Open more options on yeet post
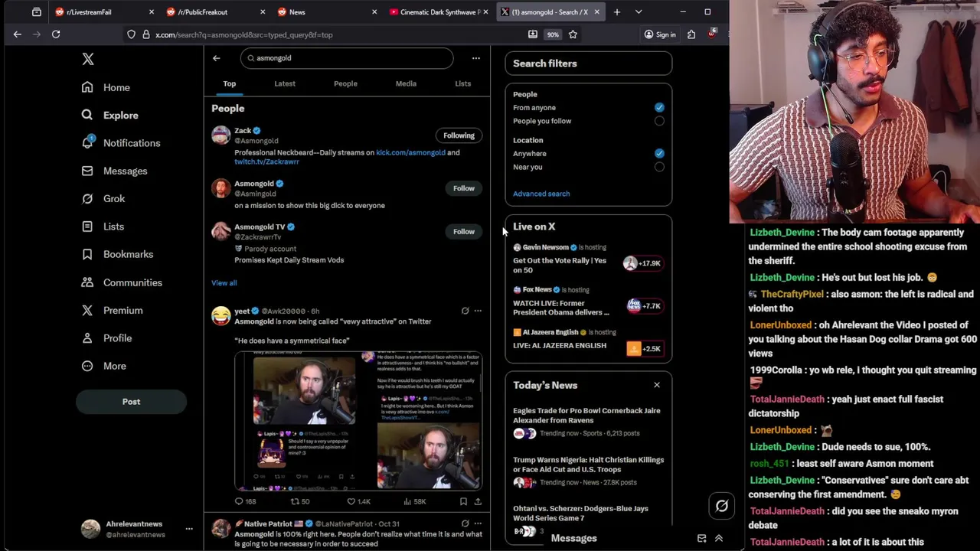 (478, 311)
